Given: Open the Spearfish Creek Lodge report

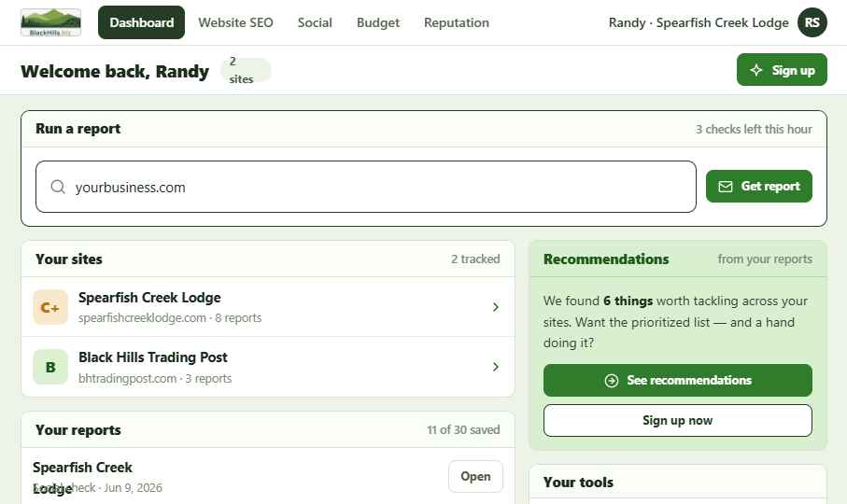Looking at the screenshot, I should pos(475,477).
